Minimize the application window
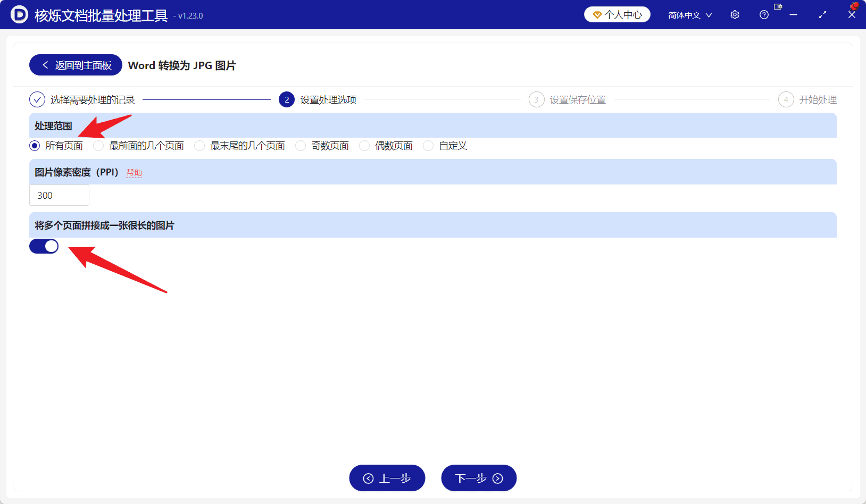The height and width of the screenshot is (504, 866). 793,15
